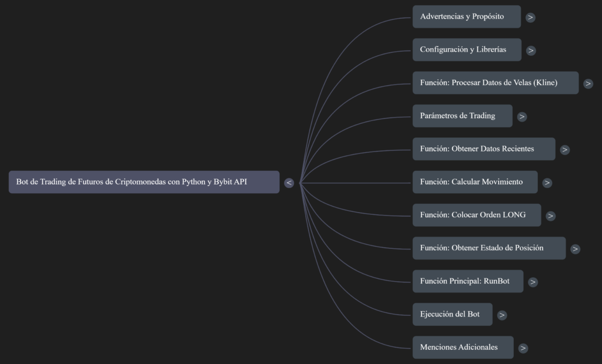The height and width of the screenshot is (364, 602).
Task: Select the Función: Colocar Orden LONG node
Action: 476,215
